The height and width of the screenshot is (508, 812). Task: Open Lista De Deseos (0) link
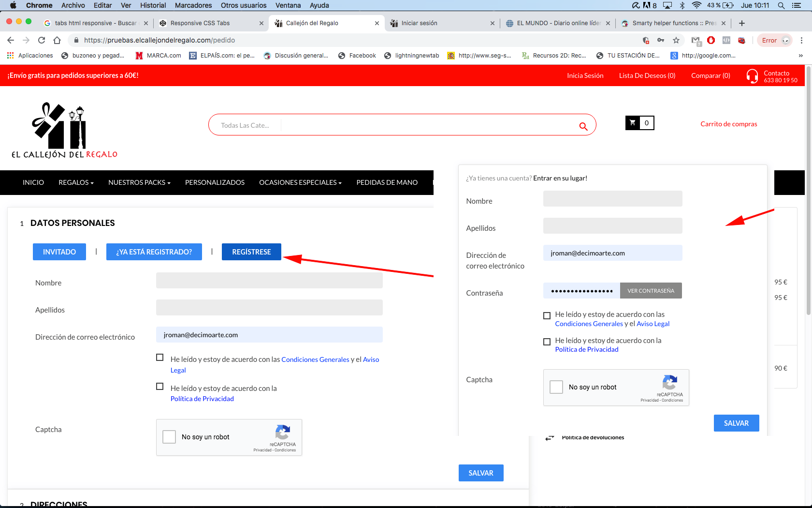[x=647, y=76]
